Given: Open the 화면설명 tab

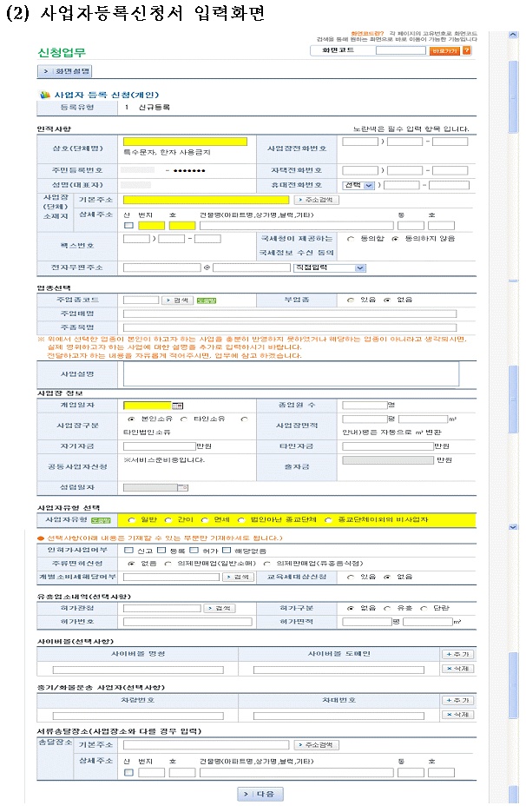Looking at the screenshot, I should click(64, 71).
